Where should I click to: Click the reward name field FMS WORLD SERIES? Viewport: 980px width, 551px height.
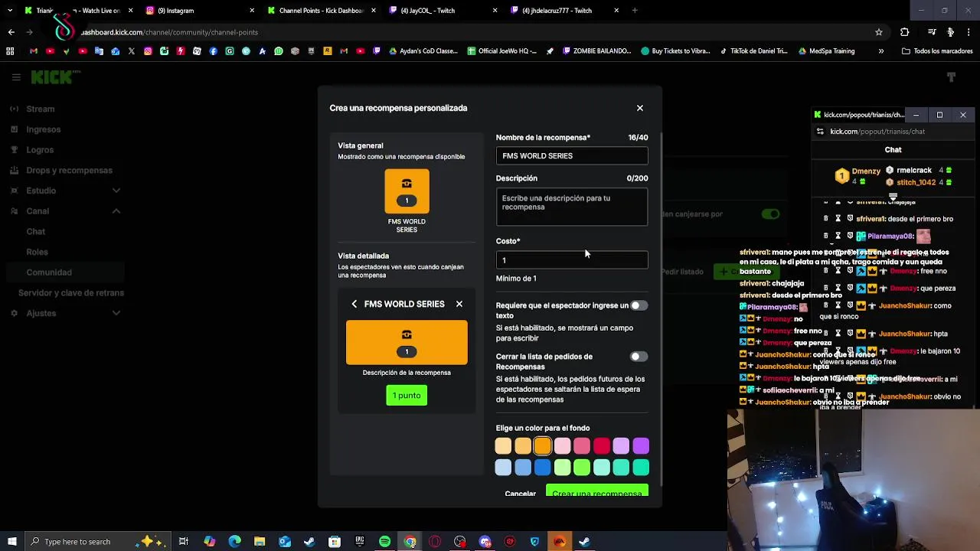(572, 155)
